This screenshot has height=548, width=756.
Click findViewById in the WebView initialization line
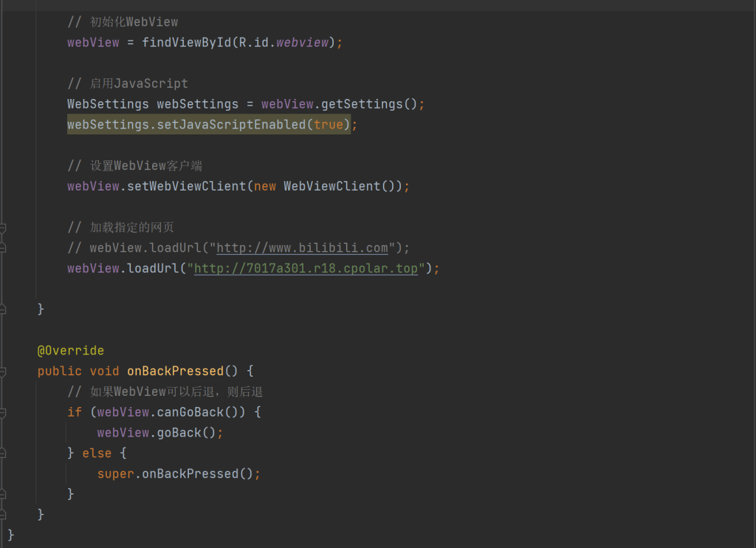(x=187, y=43)
